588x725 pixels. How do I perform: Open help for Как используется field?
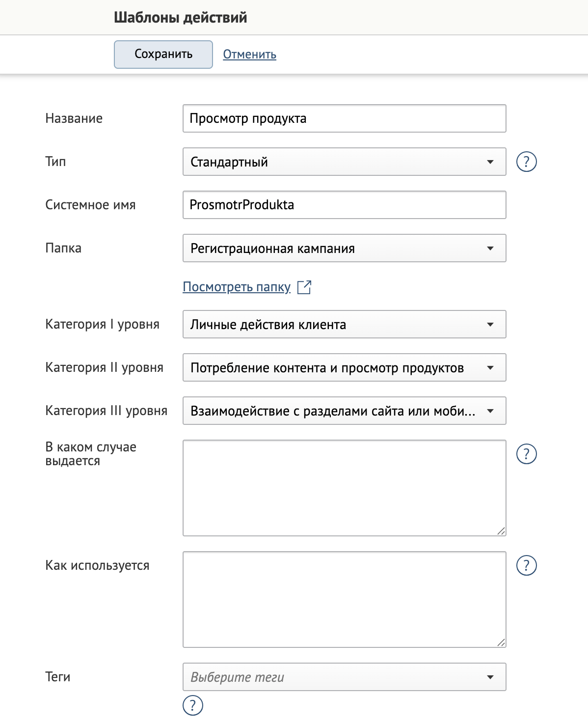tap(526, 564)
